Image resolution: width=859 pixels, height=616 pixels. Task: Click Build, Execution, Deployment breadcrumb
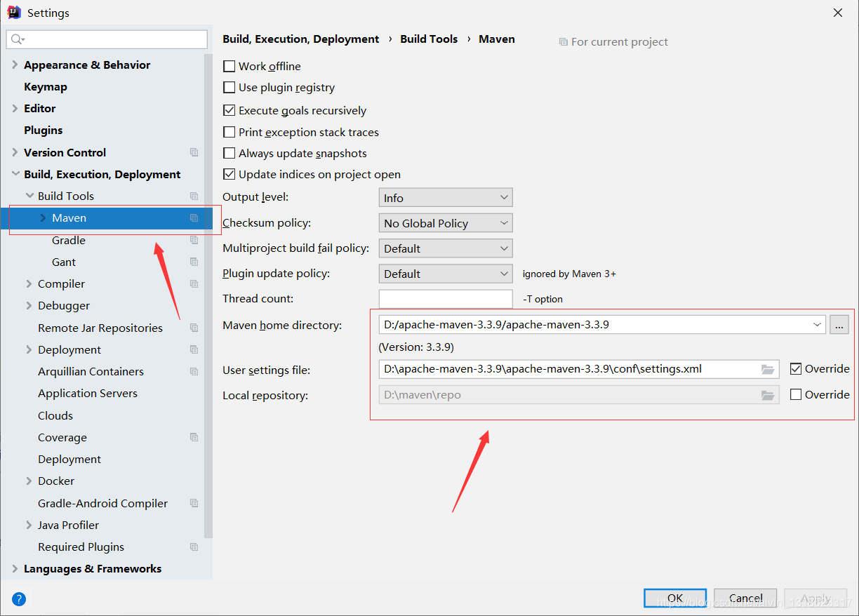[x=301, y=39]
